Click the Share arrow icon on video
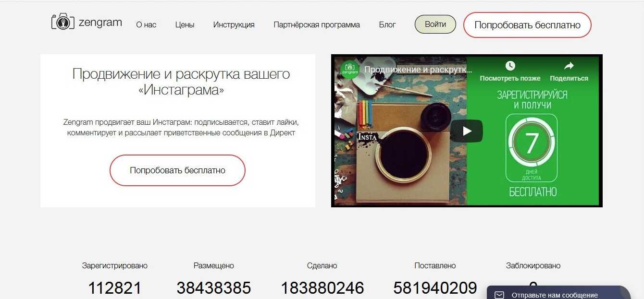Screen dimensions: 644x299 [569, 66]
